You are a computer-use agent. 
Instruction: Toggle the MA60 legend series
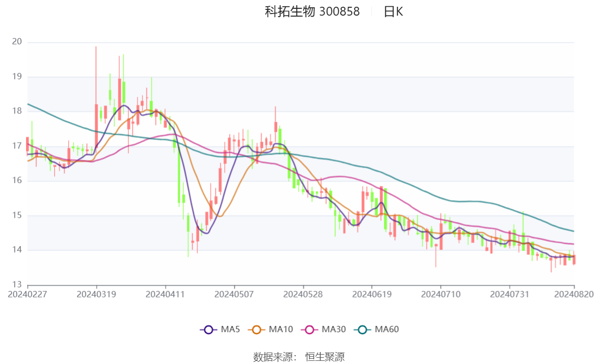377,329
